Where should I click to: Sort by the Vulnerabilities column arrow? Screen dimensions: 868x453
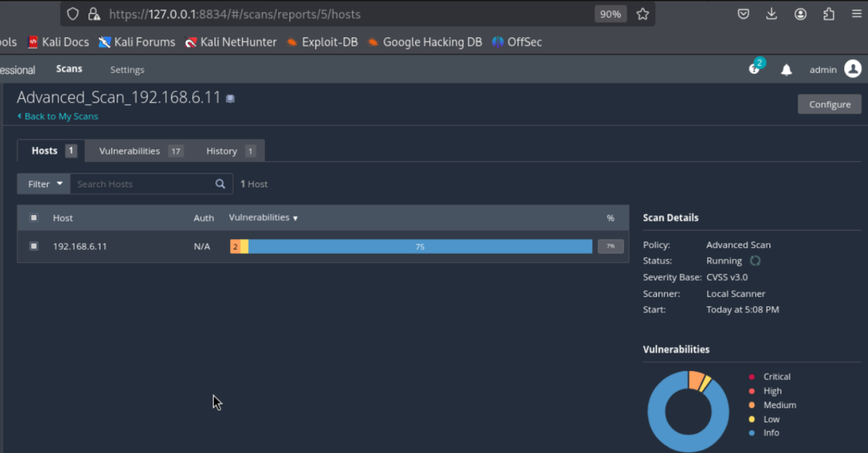coord(295,218)
